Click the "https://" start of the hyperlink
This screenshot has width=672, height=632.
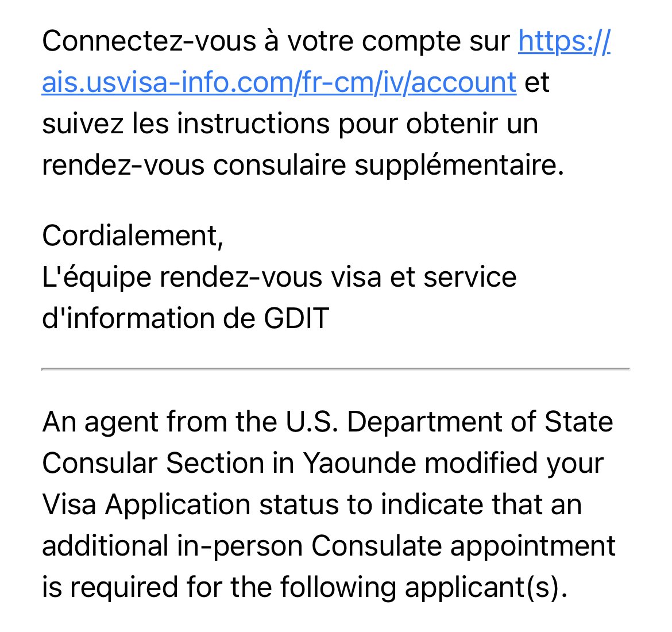coord(563,41)
